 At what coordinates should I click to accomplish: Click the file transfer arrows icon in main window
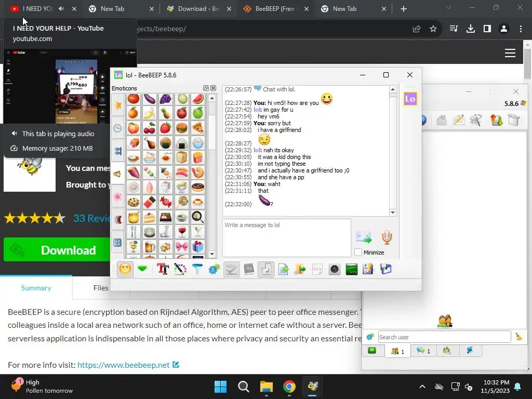[496, 120]
